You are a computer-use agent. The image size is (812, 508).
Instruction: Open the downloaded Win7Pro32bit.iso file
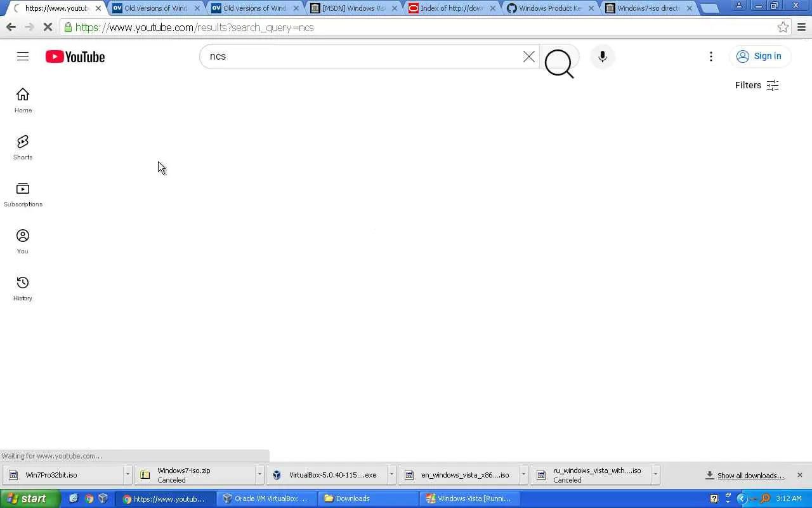coord(63,475)
